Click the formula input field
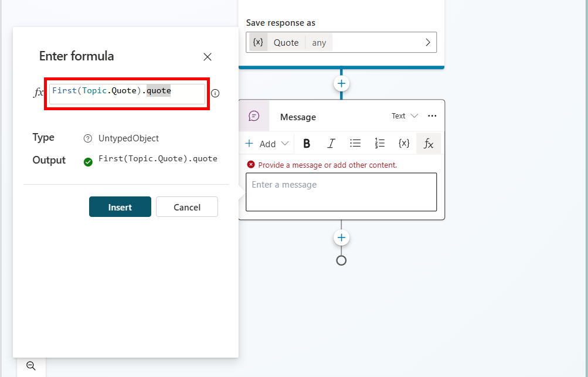The image size is (588, 377). point(127,94)
